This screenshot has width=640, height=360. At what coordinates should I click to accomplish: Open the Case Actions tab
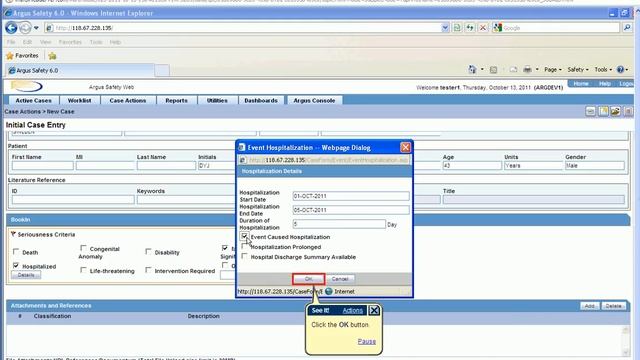pyautogui.click(x=128, y=100)
